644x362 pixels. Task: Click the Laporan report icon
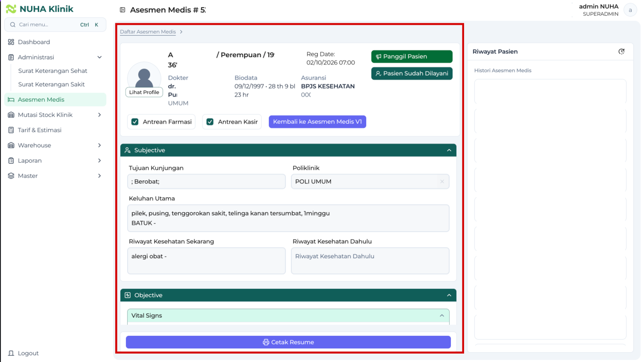(11, 160)
